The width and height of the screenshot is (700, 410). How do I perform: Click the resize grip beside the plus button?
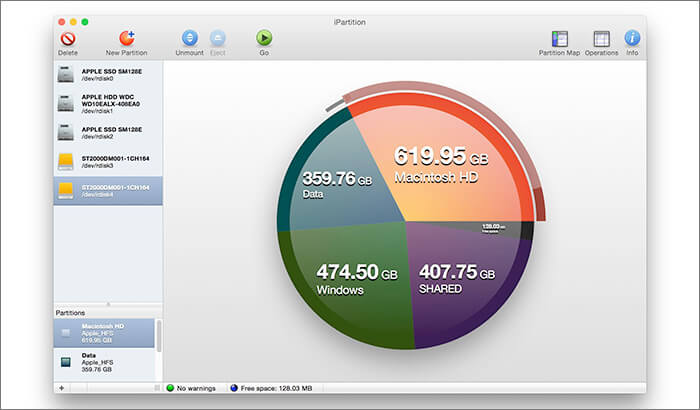pos(157,388)
